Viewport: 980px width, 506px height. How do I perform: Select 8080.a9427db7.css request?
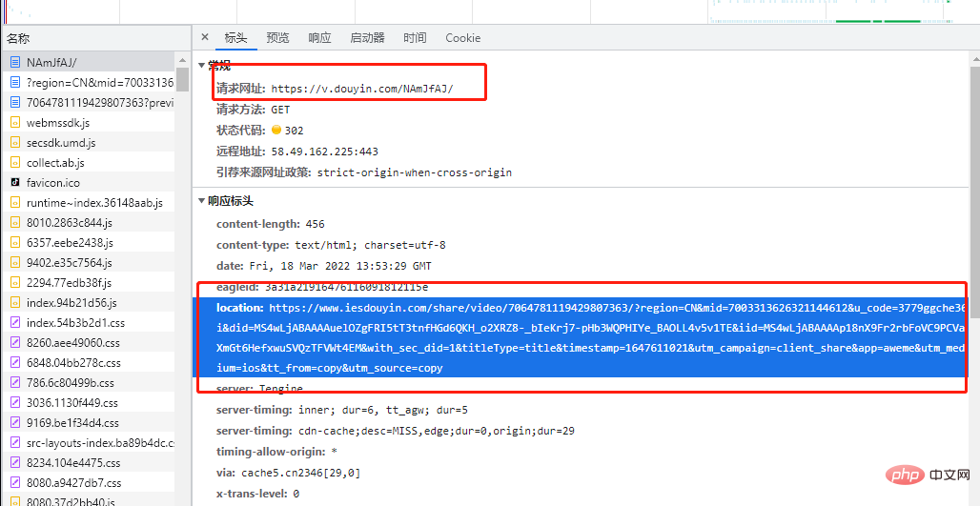click(x=88, y=482)
